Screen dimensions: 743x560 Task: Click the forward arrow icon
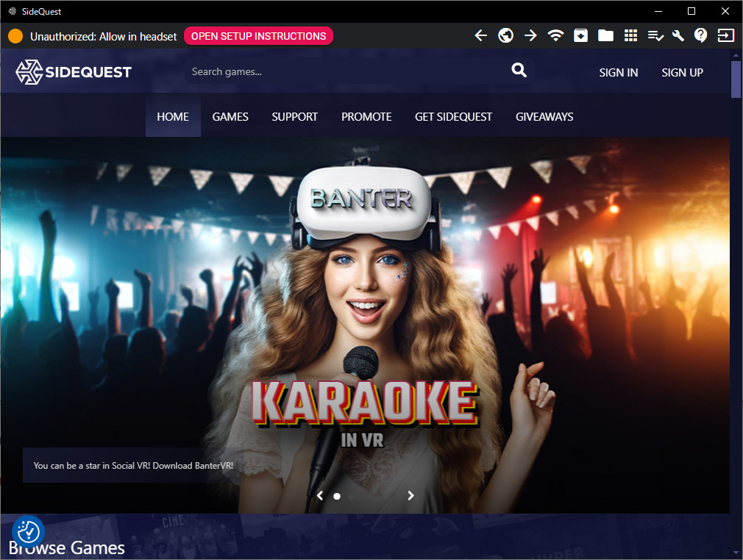point(530,35)
